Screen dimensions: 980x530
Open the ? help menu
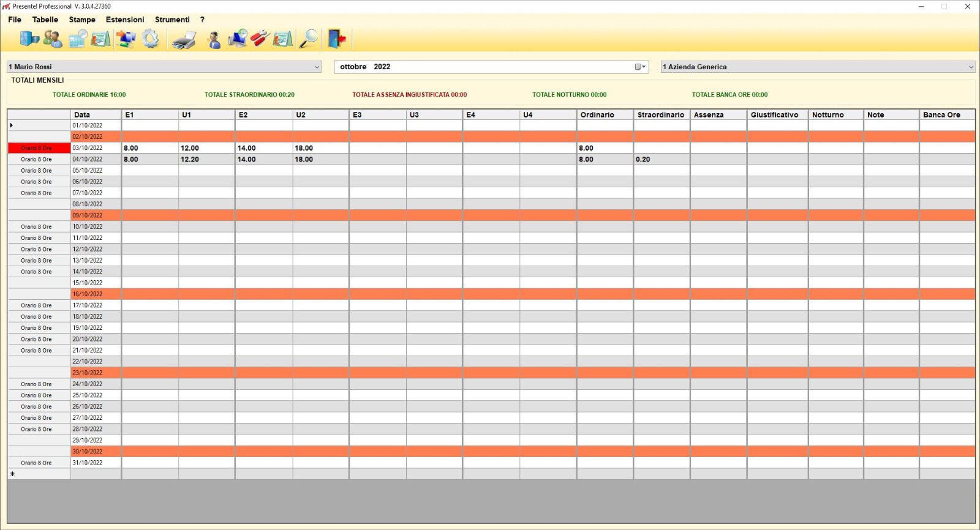point(202,20)
